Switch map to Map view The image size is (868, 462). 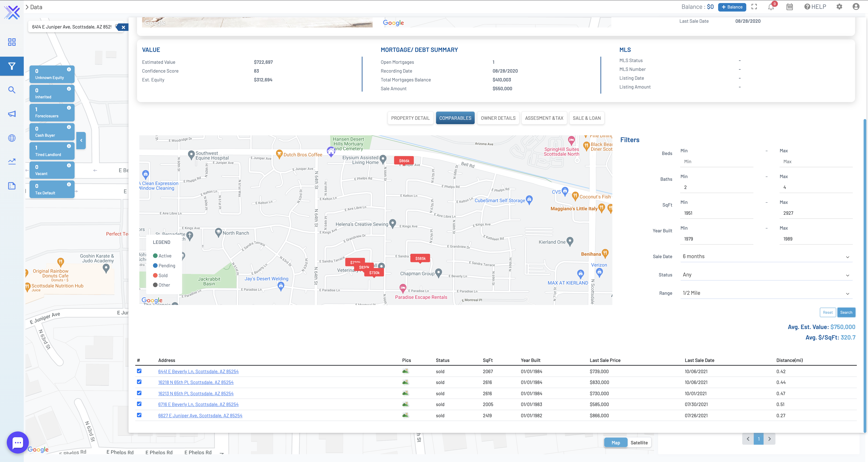616,443
